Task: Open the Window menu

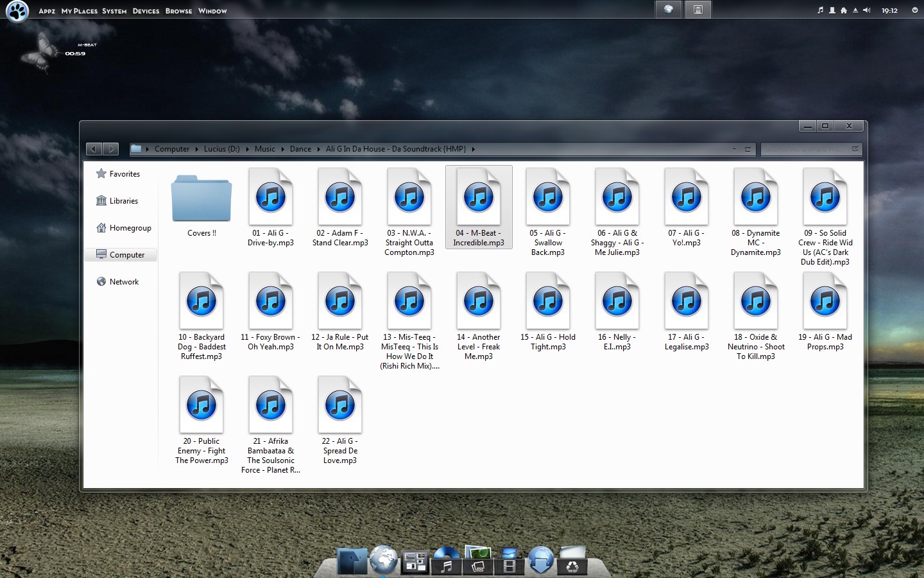Action: pos(212,11)
